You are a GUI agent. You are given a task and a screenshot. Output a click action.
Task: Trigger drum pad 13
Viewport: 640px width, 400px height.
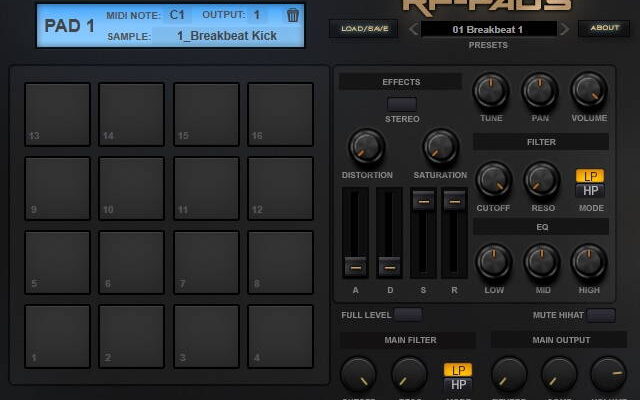[57, 114]
